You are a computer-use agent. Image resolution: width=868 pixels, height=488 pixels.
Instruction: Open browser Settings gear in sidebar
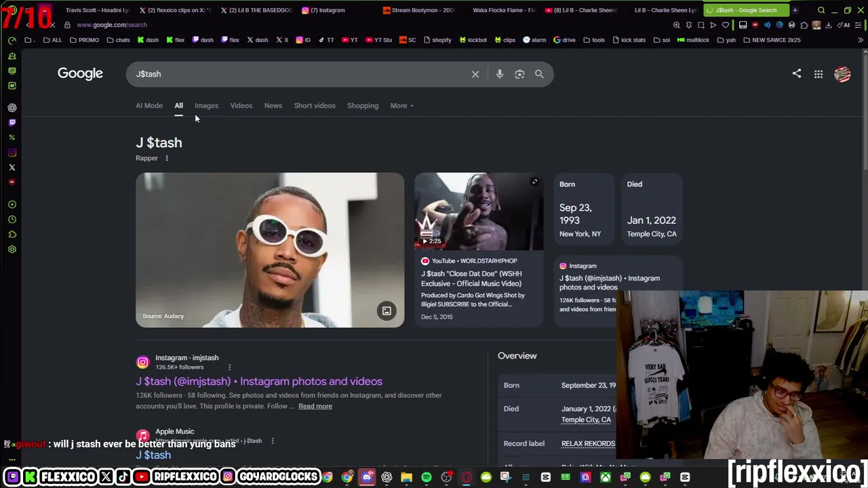click(x=12, y=249)
